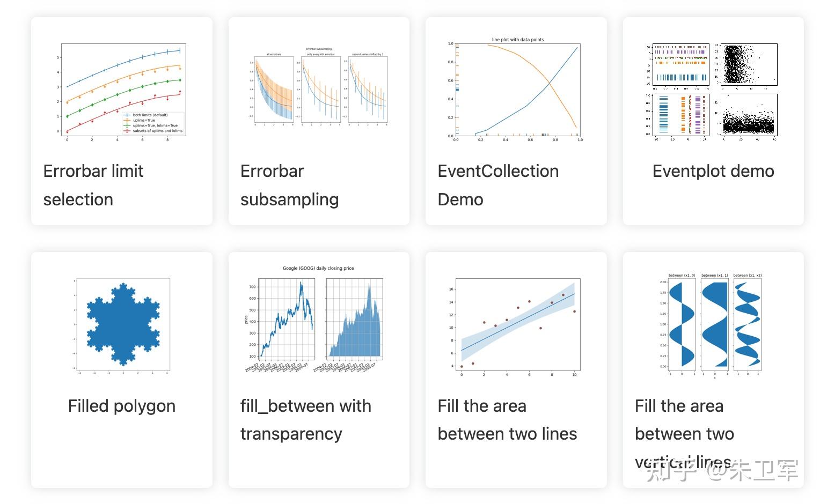Open the 'Eventplot demo' title link
The height and width of the screenshot is (504, 820).
tap(713, 171)
